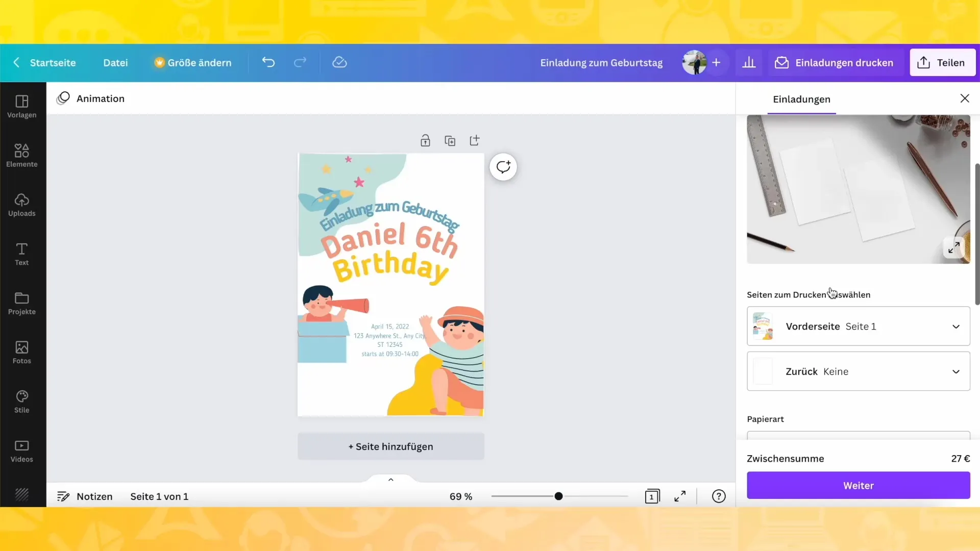Duplicate page using the copy icon
This screenshot has width=980, height=551.
tap(450, 141)
